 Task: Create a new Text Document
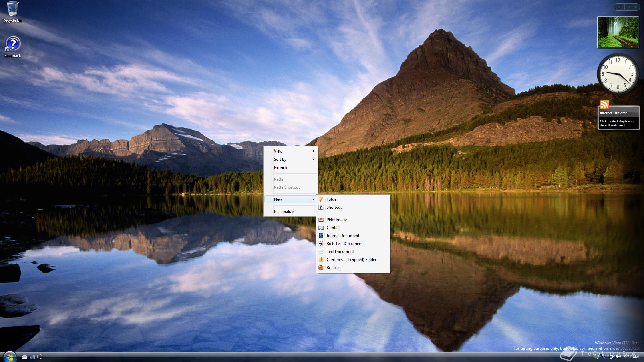pos(340,252)
